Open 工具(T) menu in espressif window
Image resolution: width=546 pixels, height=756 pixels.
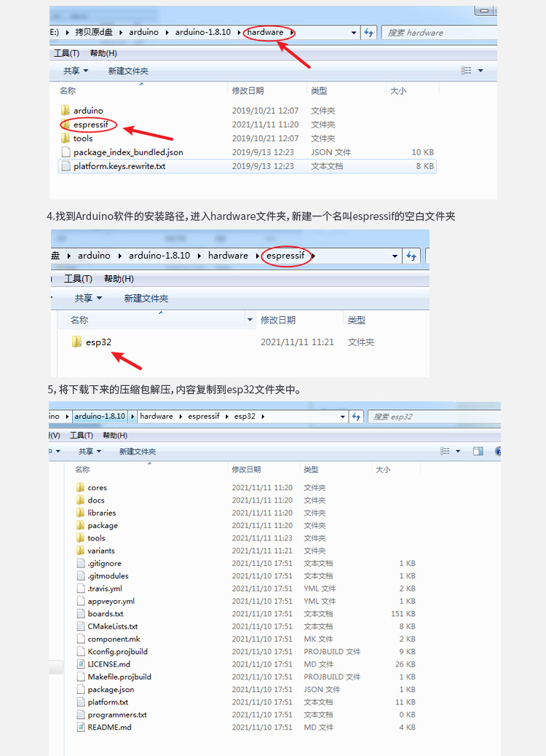pos(78,279)
